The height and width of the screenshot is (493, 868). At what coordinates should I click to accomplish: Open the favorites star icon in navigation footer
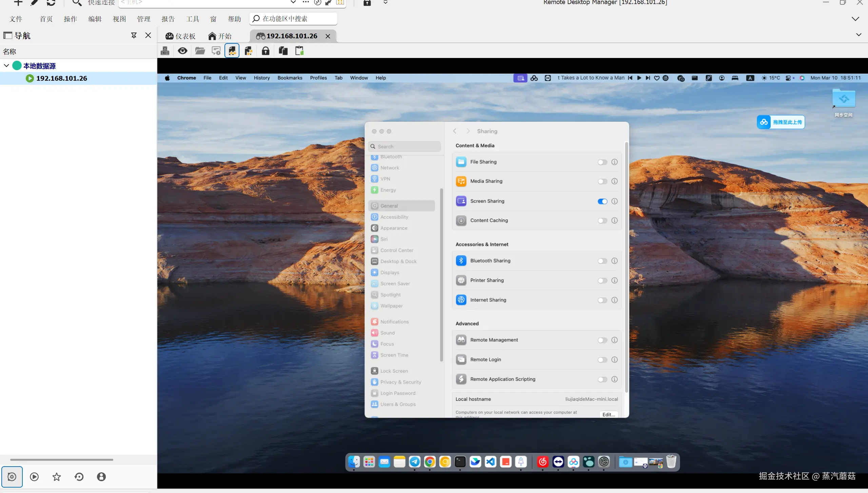57,477
